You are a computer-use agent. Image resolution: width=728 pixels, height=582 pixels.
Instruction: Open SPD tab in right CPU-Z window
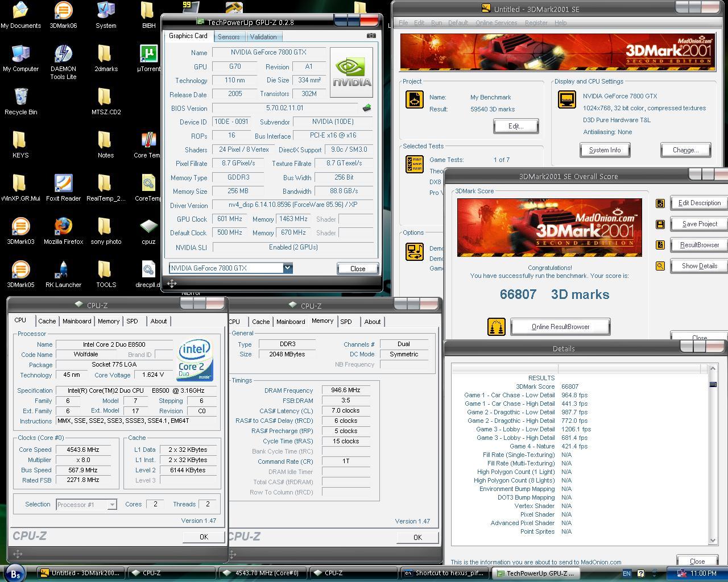346,322
